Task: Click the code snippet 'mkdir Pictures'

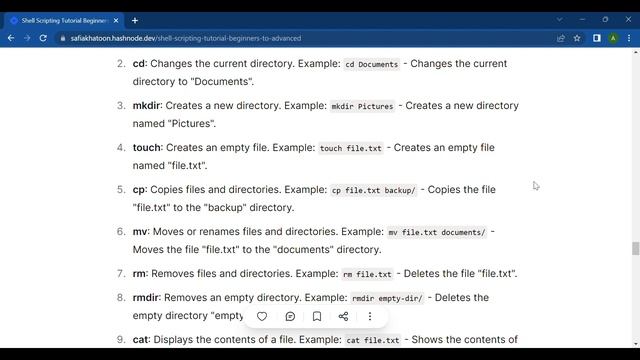Action: tap(362, 107)
